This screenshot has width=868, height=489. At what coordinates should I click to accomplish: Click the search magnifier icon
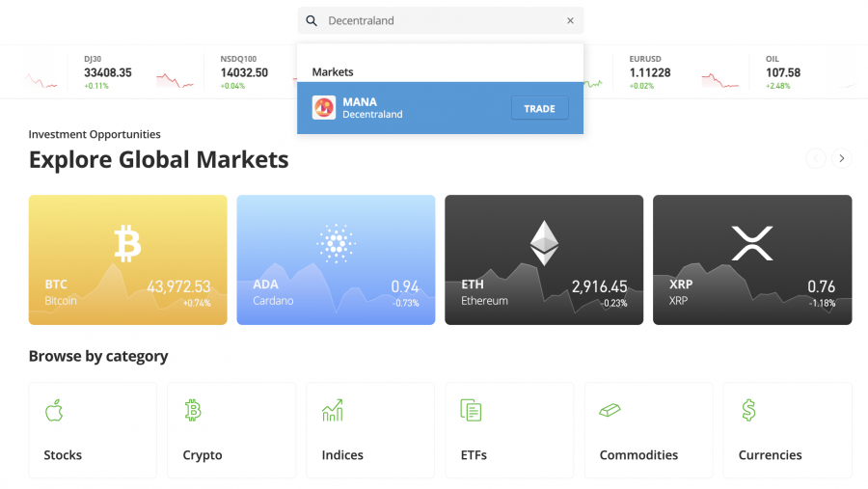(x=312, y=20)
